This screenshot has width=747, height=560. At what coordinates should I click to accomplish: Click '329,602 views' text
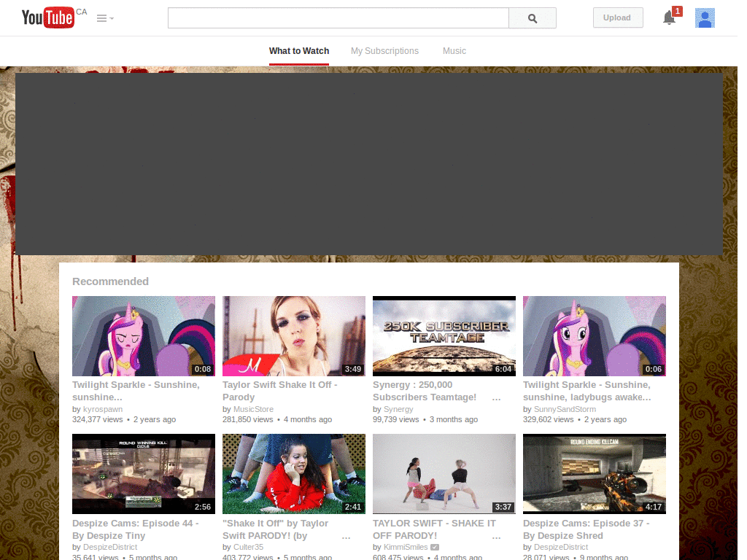point(549,419)
